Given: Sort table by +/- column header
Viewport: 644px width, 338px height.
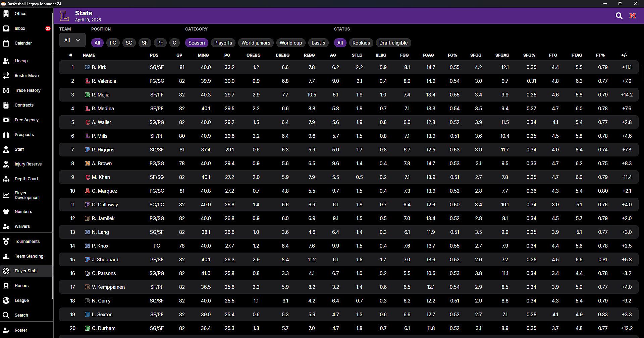Looking at the screenshot, I should (624, 55).
